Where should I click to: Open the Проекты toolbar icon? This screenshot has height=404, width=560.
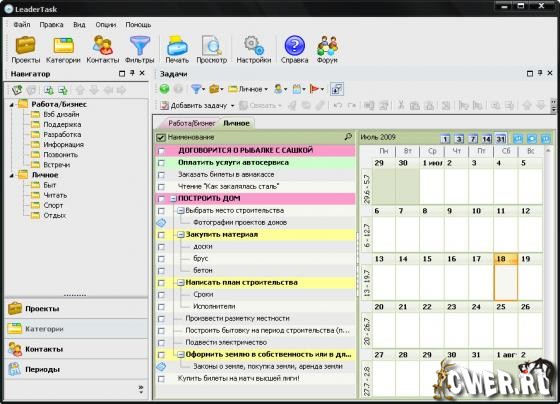click(x=25, y=50)
